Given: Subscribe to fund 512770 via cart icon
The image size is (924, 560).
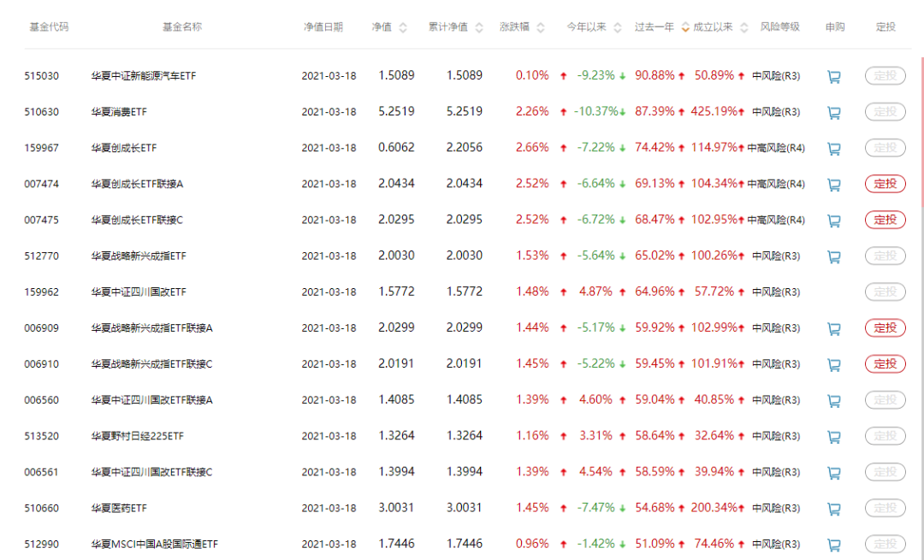Looking at the screenshot, I should [x=834, y=256].
